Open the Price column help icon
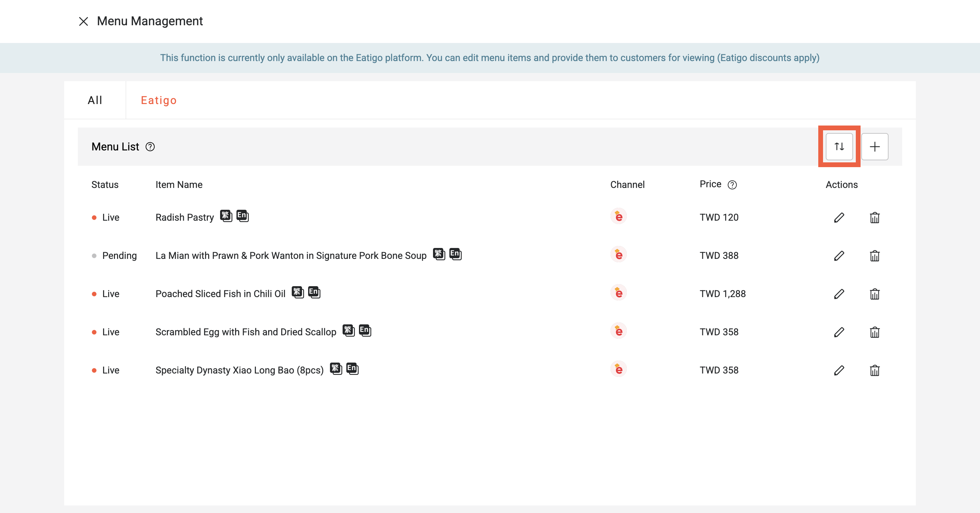The image size is (980, 513). [732, 185]
